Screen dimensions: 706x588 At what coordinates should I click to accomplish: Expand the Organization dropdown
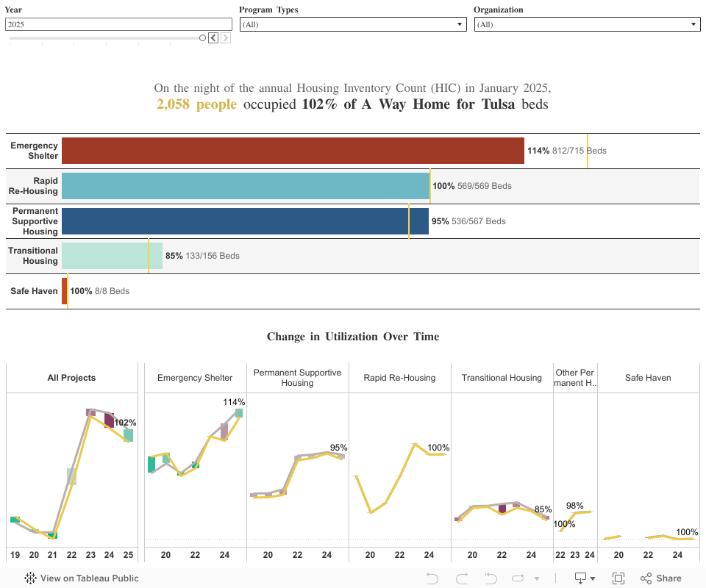[x=587, y=24]
